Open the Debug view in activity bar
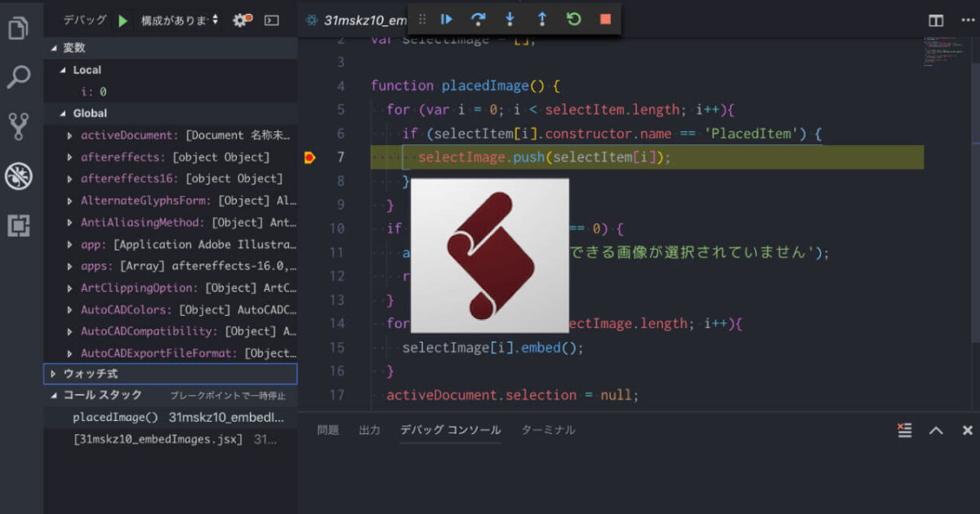 [18, 175]
